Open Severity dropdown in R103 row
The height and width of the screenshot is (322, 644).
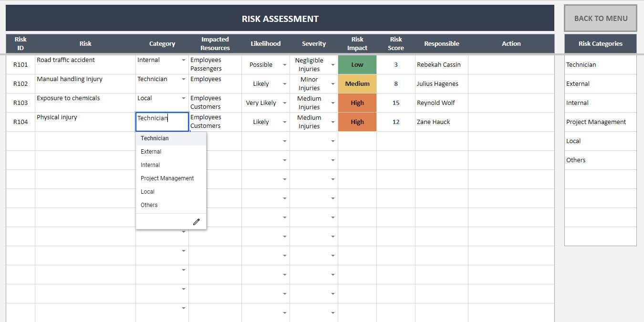(333, 103)
